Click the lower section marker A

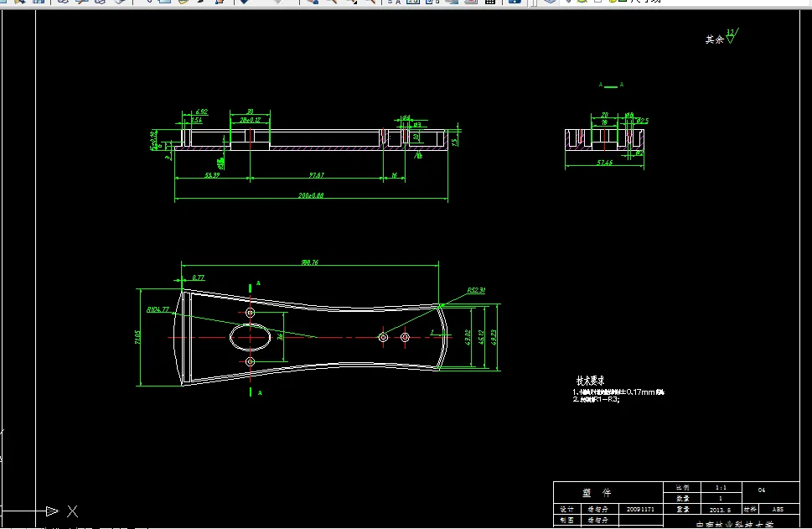260,392
